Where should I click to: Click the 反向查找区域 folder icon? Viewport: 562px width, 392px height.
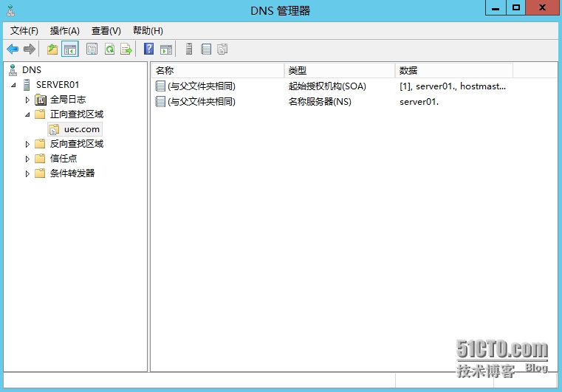40,144
